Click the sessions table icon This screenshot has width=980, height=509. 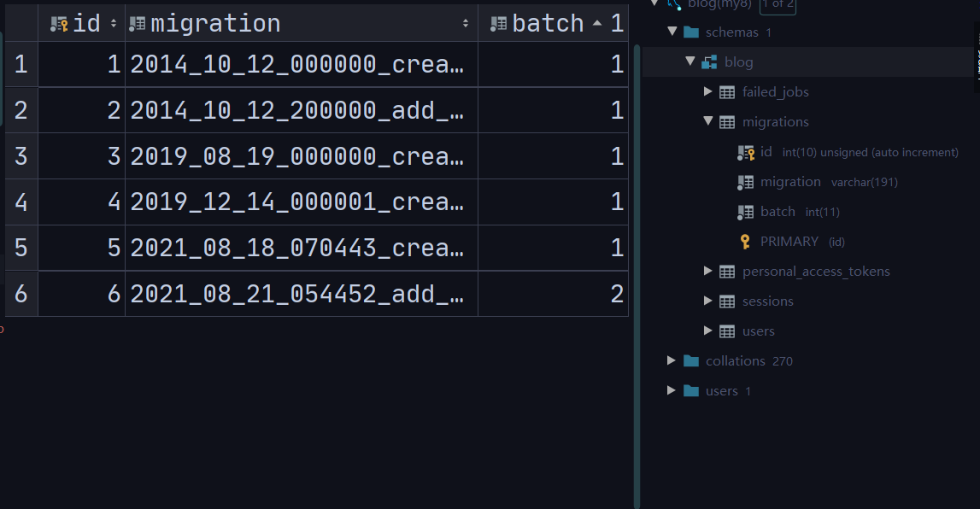click(727, 301)
